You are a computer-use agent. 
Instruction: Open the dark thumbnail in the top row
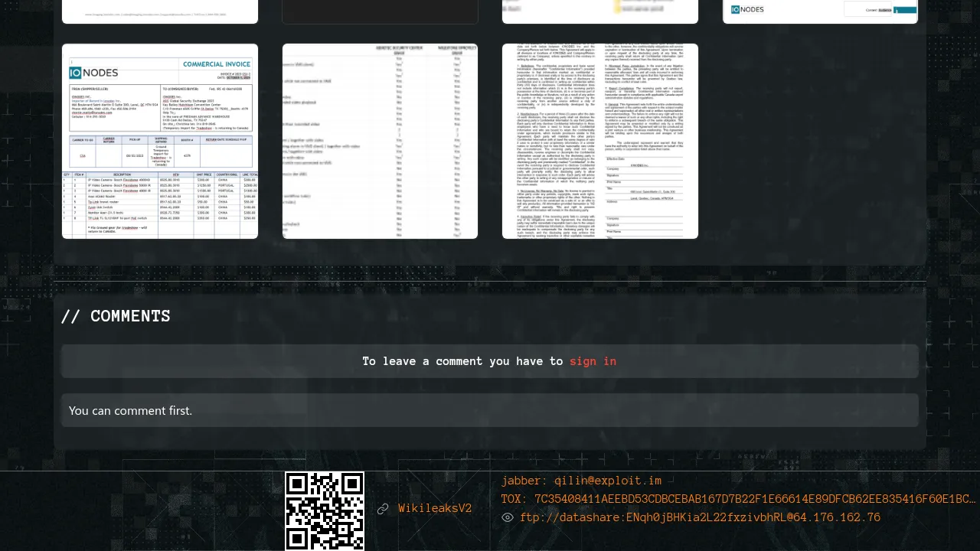[x=380, y=11]
